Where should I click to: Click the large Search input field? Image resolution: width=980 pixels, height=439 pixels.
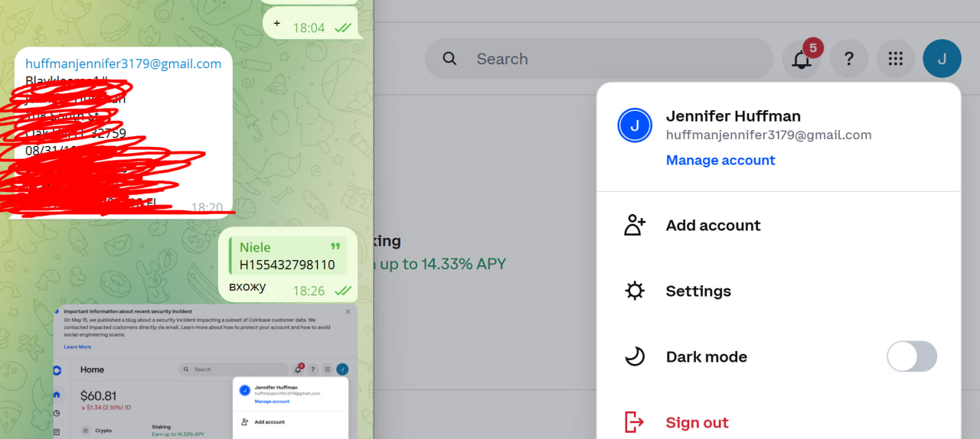click(x=599, y=59)
